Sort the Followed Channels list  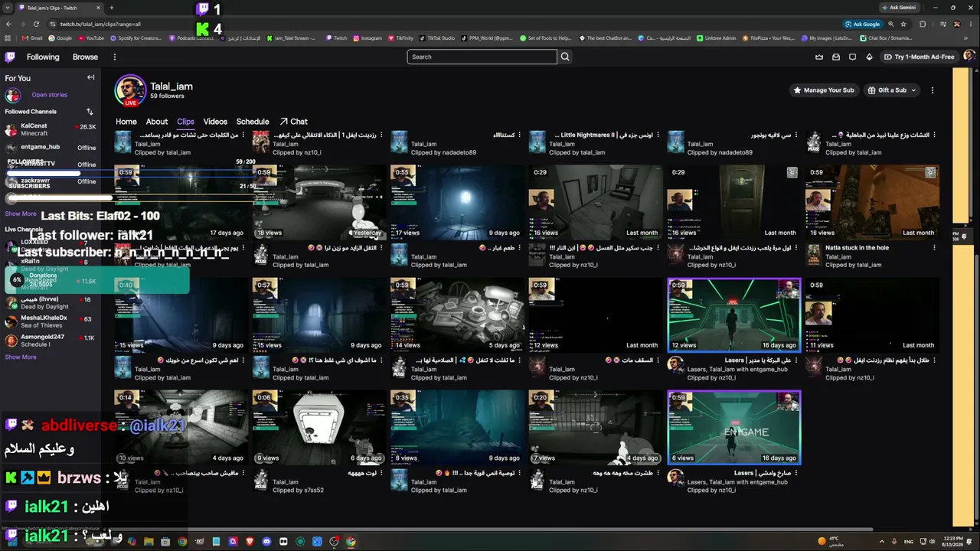point(90,112)
